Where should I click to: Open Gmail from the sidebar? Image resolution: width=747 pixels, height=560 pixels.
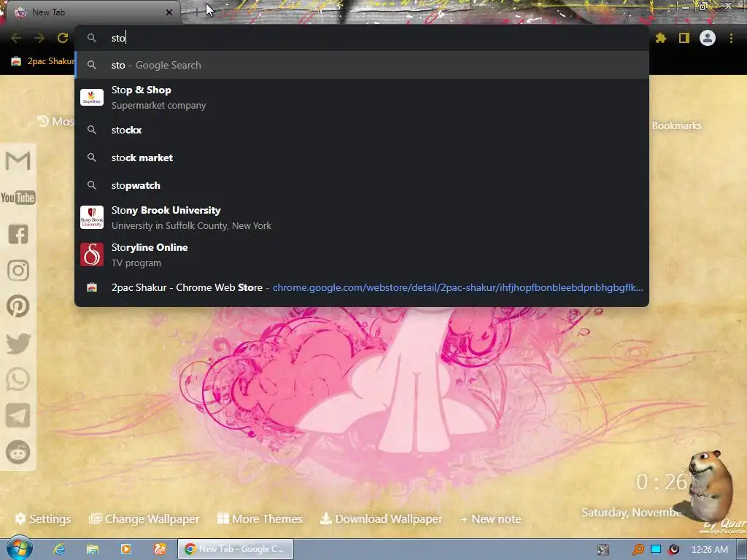[18, 161]
